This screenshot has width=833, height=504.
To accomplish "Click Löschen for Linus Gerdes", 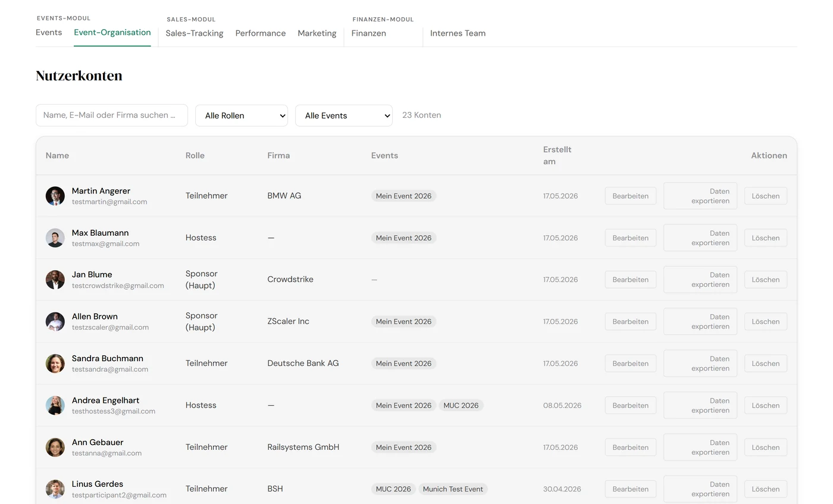I will [x=766, y=489].
